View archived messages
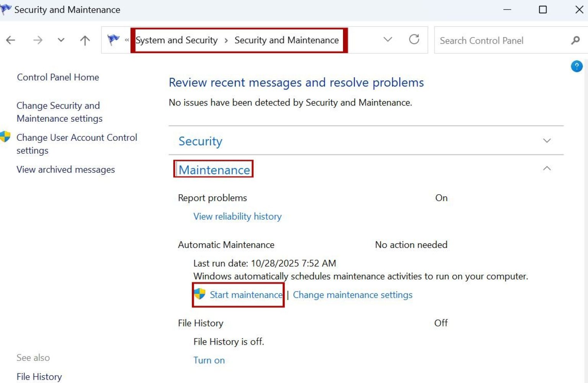Screen dimensions: 588x383 [x=65, y=169]
